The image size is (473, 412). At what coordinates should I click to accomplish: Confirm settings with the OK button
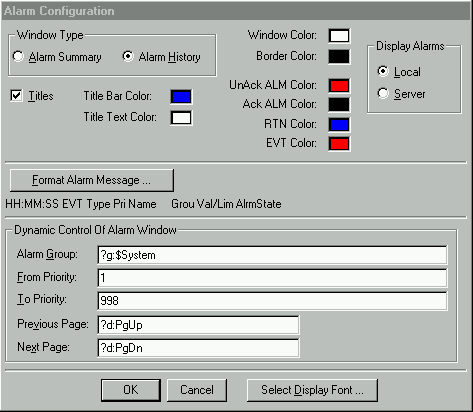point(131,390)
